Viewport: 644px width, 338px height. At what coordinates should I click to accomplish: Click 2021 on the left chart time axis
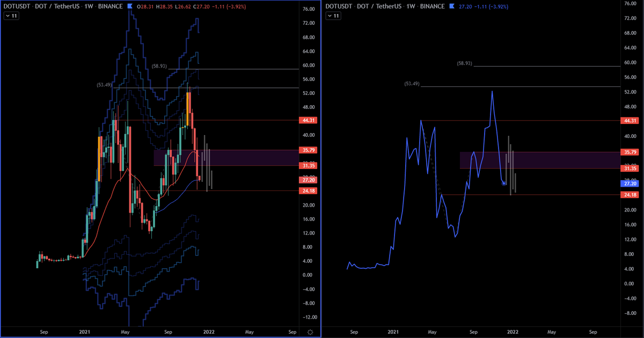click(86, 332)
